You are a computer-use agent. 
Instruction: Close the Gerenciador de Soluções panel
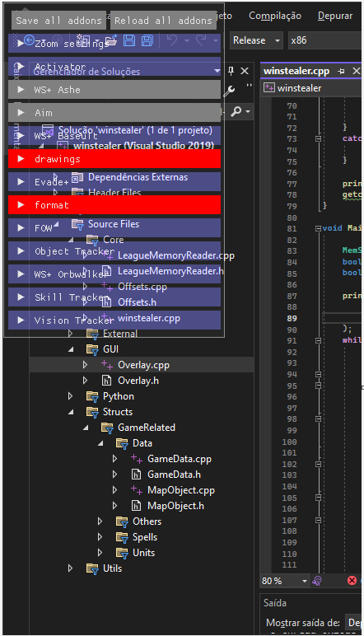pos(245,71)
